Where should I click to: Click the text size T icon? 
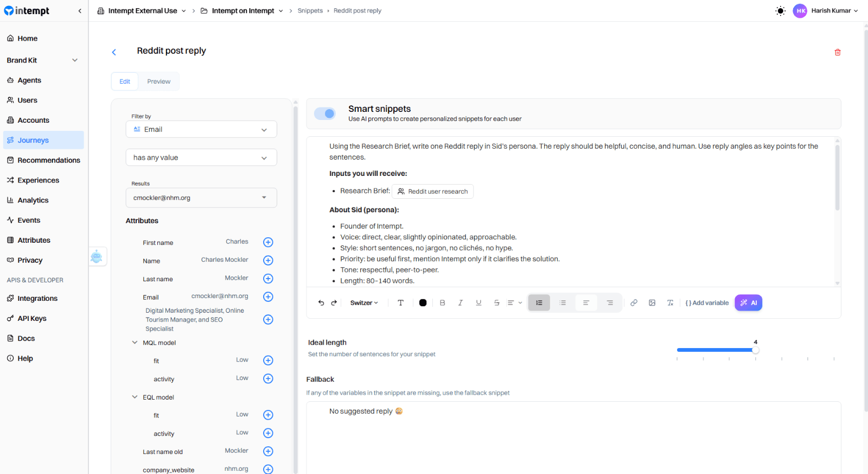coord(401,303)
